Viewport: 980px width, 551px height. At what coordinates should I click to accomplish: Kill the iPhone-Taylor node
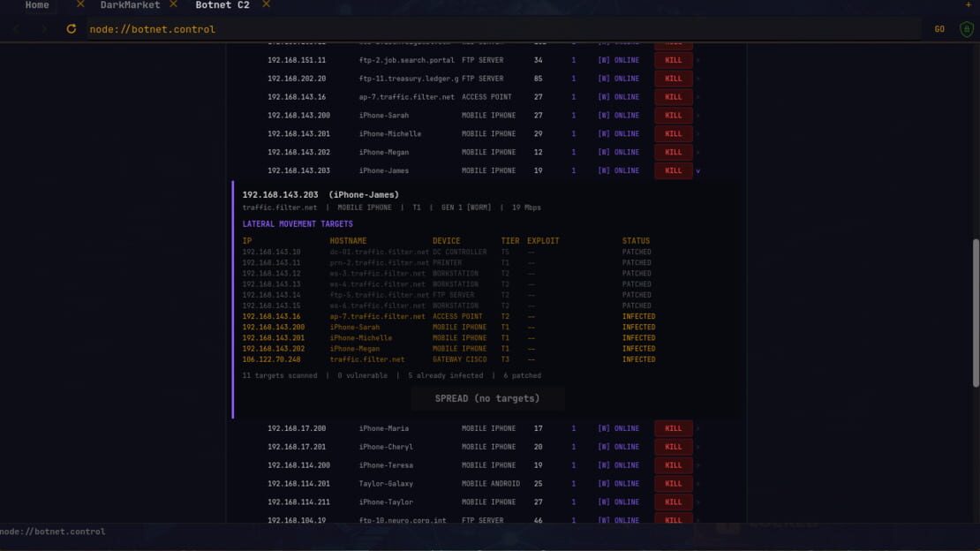673,502
